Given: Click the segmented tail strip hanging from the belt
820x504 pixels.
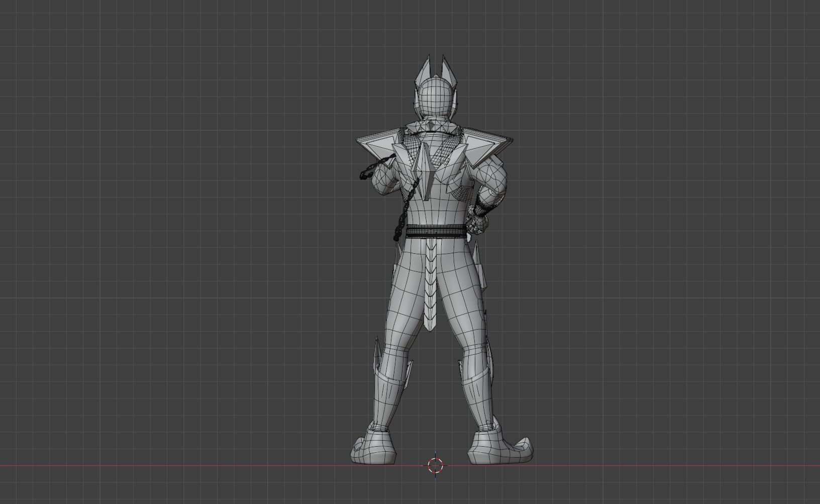Looking at the screenshot, I should point(432,284).
